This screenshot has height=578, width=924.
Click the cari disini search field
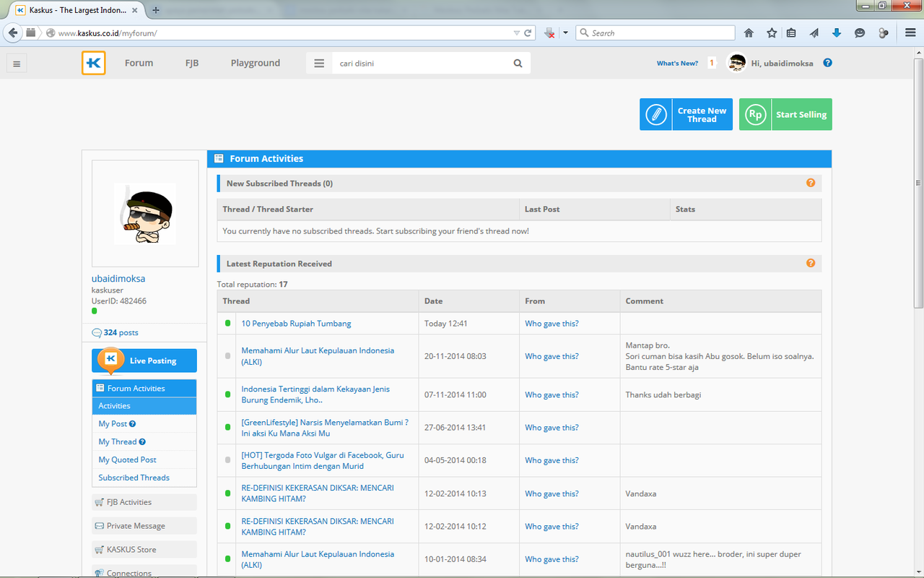click(x=422, y=63)
